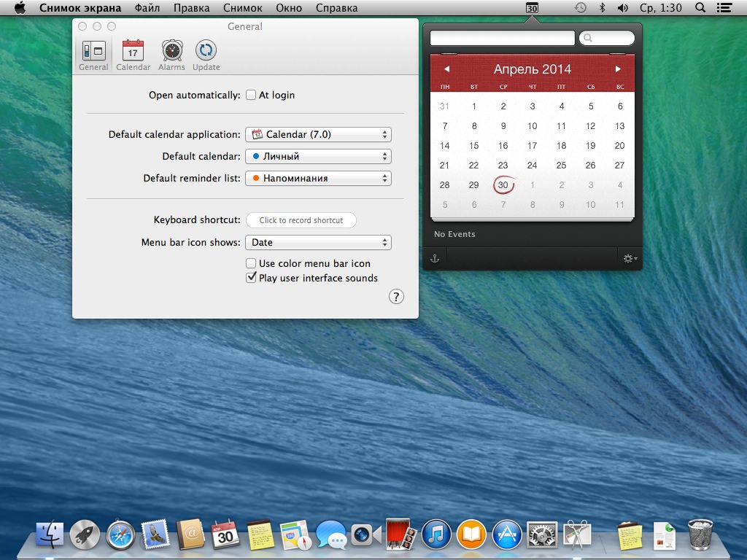Click the anchor pin icon in calendar popup
Image resolution: width=747 pixels, height=560 pixels.
(x=435, y=259)
